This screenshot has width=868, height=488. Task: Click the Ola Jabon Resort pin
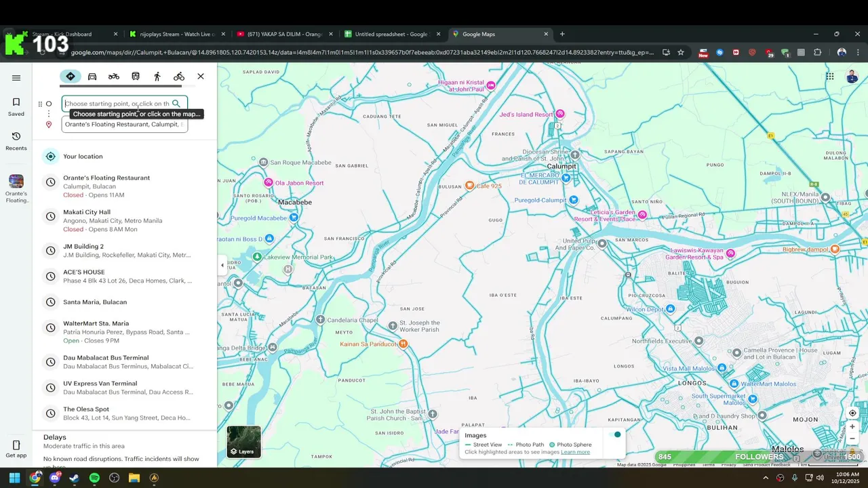point(269,183)
